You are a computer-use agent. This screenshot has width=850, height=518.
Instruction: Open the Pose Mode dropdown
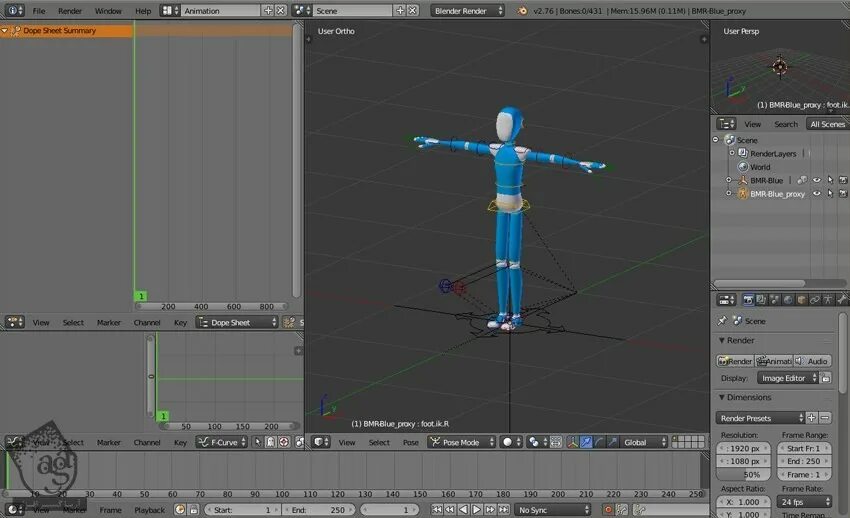coord(461,442)
